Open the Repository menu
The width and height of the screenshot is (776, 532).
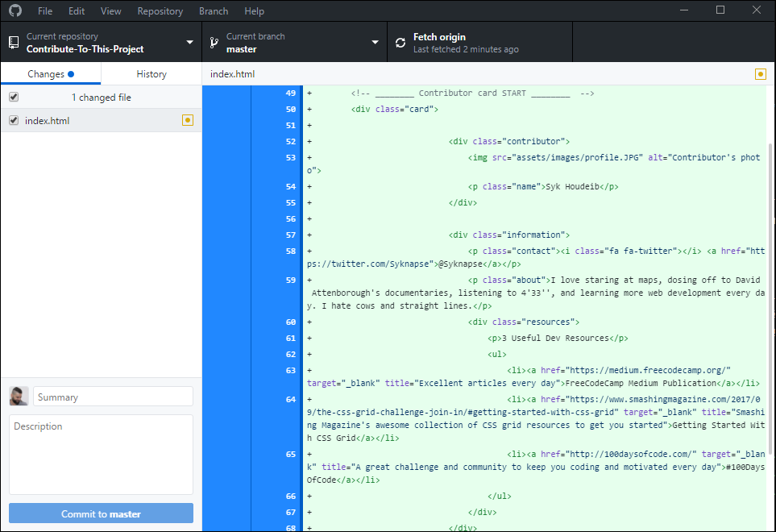click(160, 10)
